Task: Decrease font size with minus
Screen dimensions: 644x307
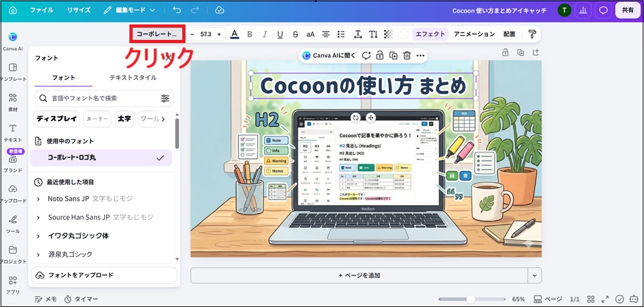Action: coord(192,35)
